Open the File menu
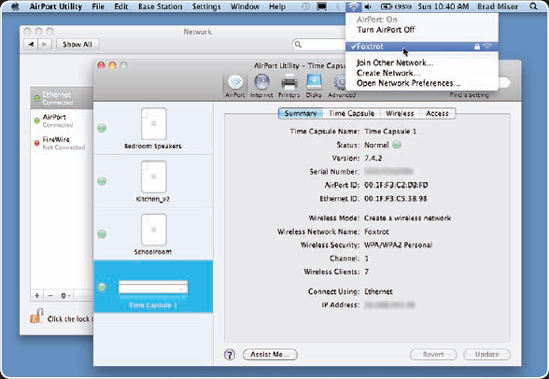The image size is (549, 379). point(98,7)
